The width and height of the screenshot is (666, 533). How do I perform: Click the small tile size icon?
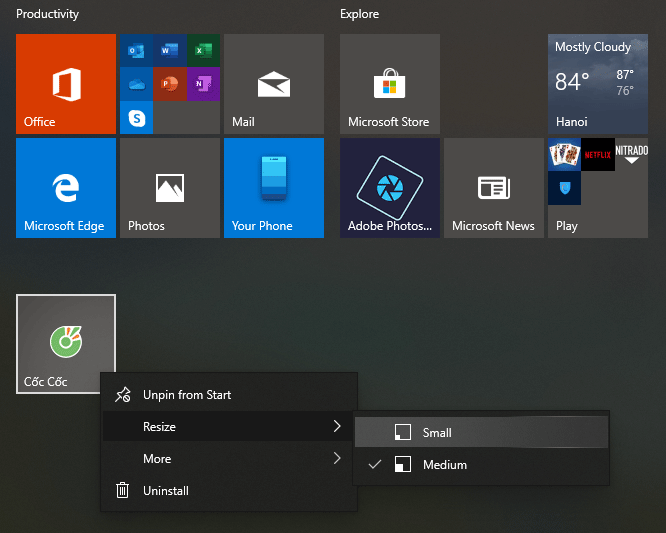click(403, 432)
